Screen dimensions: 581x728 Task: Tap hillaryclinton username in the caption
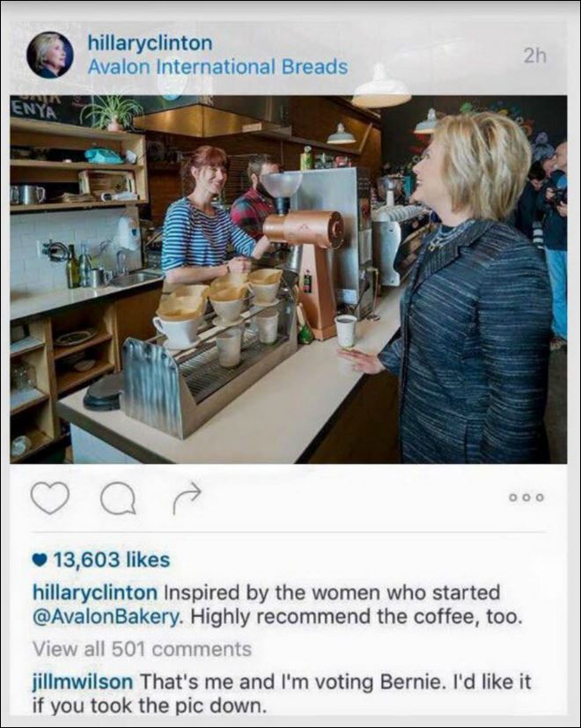click(x=95, y=593)
